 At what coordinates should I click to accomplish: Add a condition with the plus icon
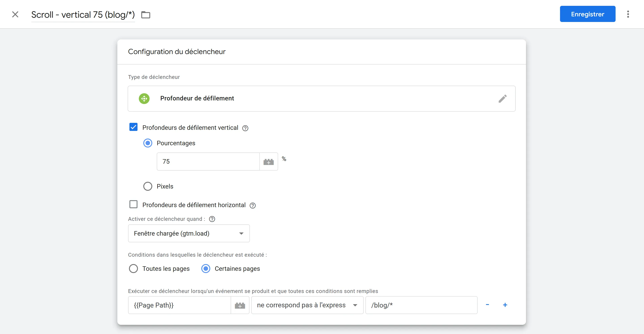click(505, 305)
